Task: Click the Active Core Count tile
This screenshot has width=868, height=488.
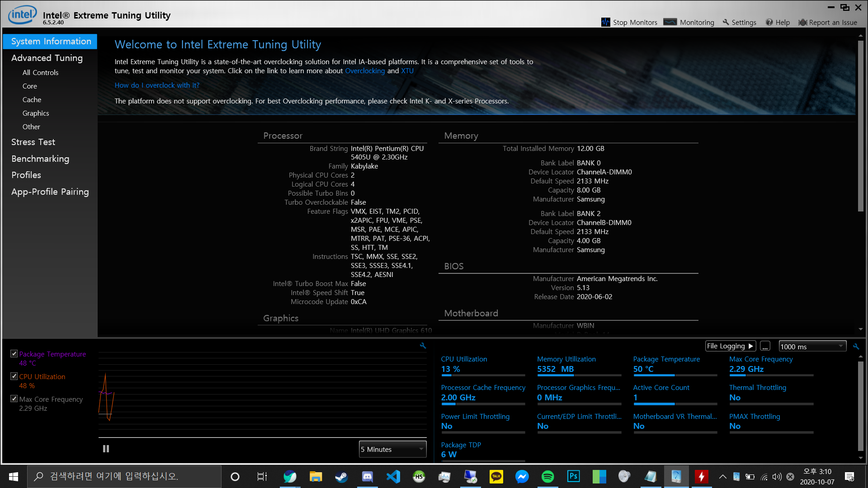Action: [675, 394]
